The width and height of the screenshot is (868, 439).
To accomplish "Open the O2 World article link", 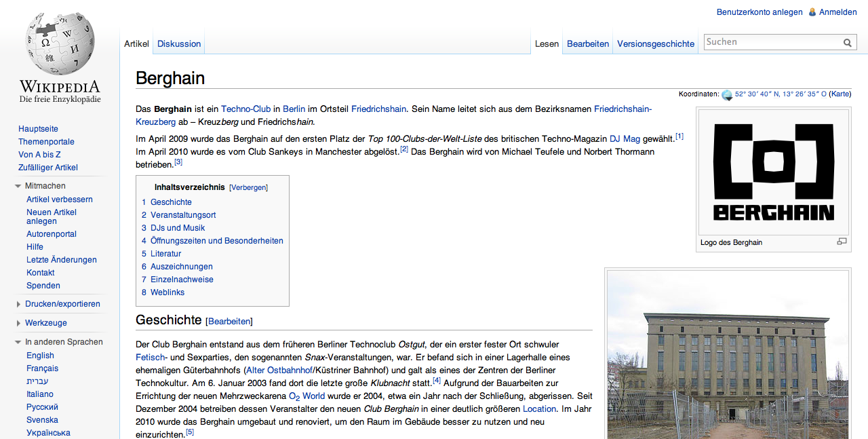I will 307,396.
